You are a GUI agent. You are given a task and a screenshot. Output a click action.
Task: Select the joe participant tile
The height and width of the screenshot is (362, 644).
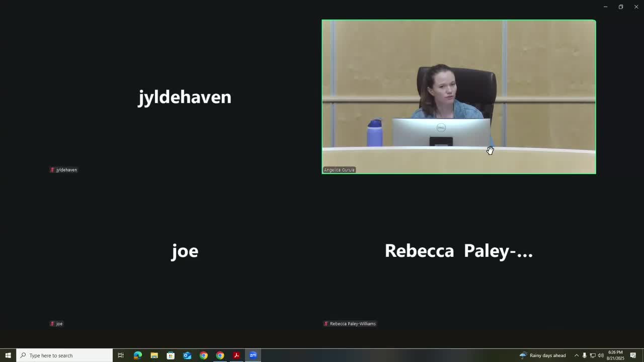point(185,251)
